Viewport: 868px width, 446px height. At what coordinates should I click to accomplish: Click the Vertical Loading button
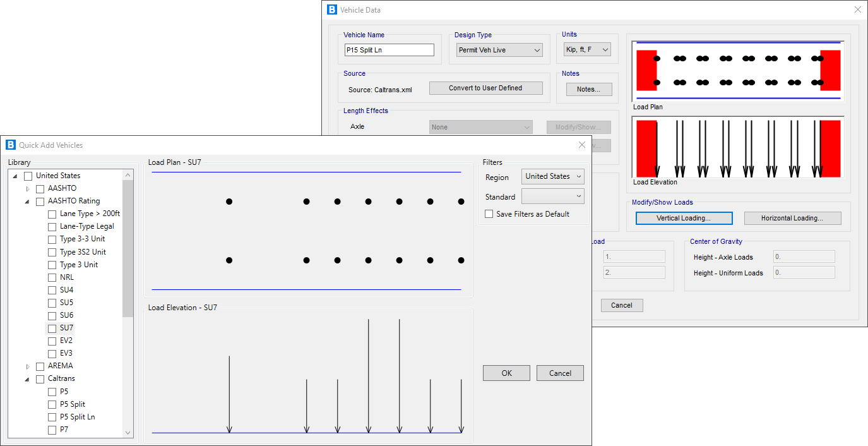point(684,218)
